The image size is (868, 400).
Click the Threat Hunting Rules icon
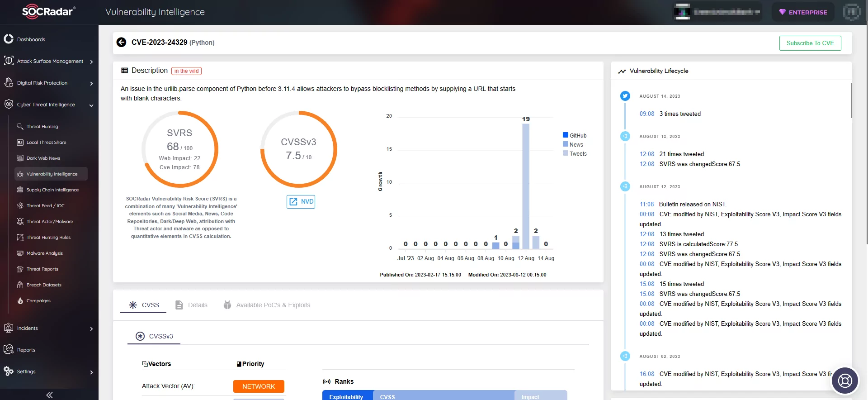[x=20, y=237]
